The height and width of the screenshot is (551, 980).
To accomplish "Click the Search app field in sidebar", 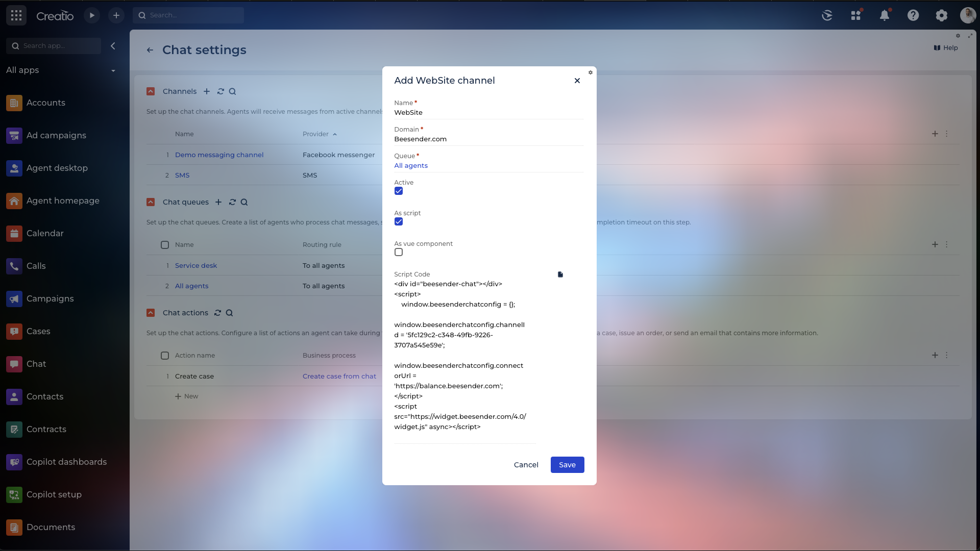I will 54,46.
